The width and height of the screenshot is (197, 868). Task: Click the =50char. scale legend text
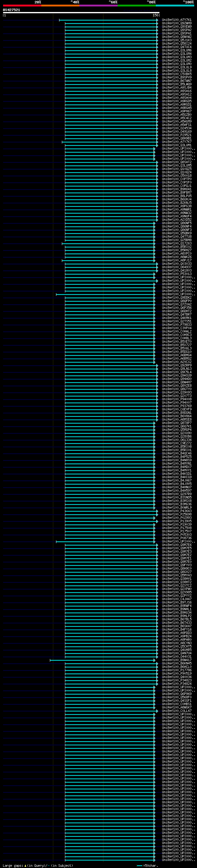pos(151,866)
